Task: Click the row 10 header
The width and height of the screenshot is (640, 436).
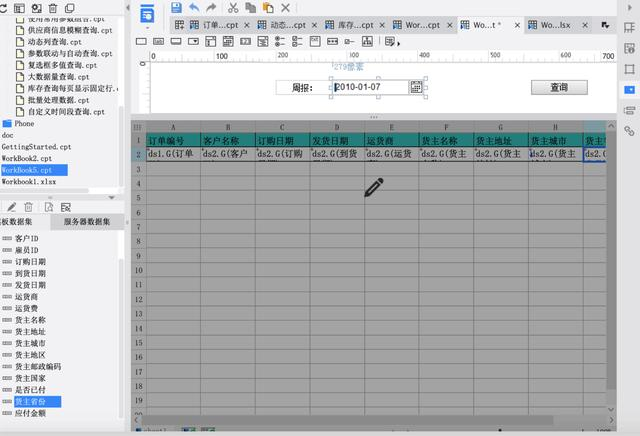Action: [138, 270]
